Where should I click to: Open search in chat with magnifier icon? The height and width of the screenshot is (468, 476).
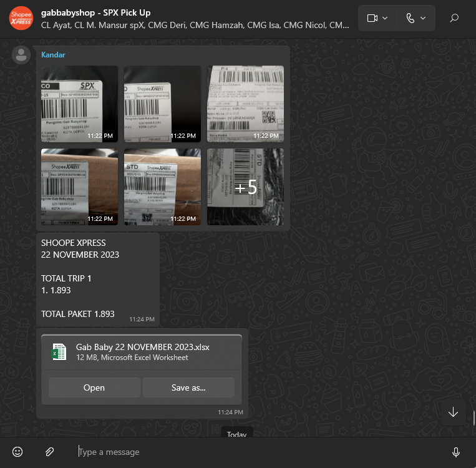click(x=454, y=18)
